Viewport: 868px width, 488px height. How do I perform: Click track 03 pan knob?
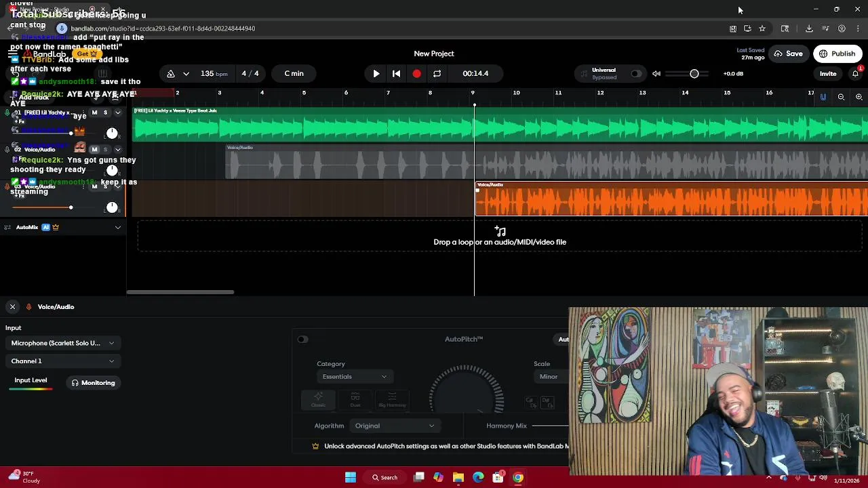(112, 207)
